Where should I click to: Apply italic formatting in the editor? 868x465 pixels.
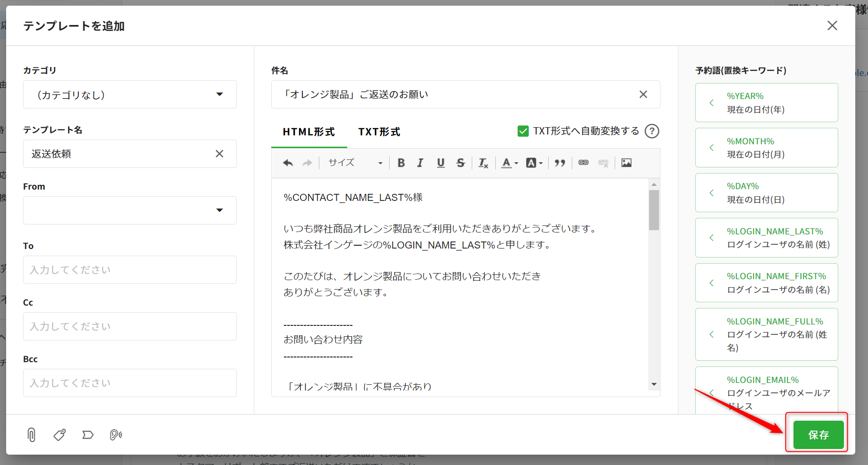[x=420, y=163]
